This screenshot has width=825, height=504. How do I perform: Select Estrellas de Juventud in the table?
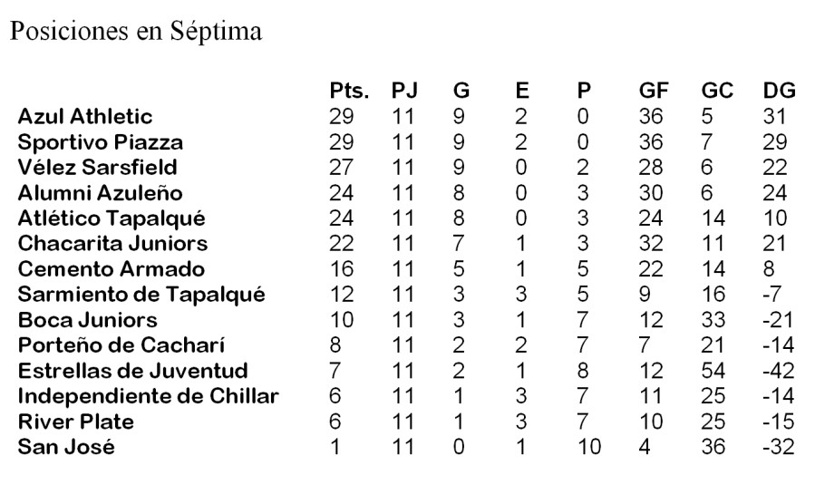click(x=132, y=371)
